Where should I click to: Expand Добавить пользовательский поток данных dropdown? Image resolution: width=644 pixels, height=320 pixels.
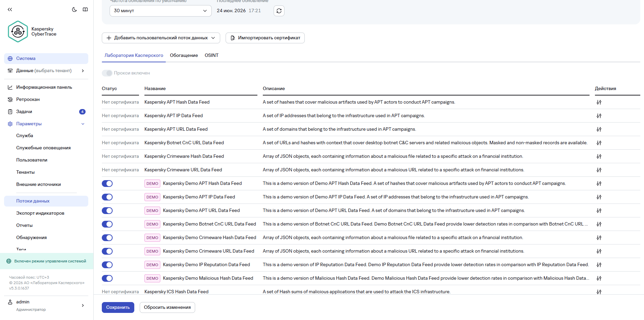161,38
